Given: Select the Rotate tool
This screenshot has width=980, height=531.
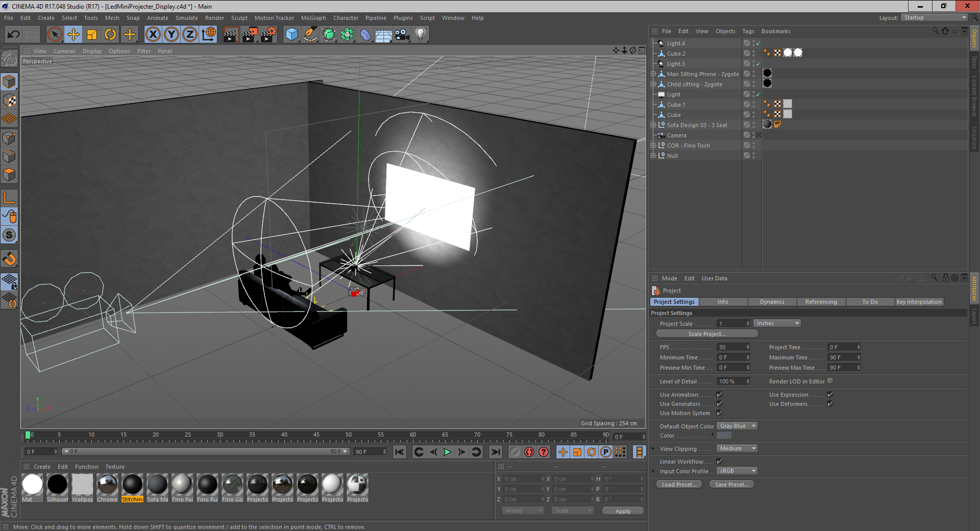Looking at the screenshot, I should point(110,35).
